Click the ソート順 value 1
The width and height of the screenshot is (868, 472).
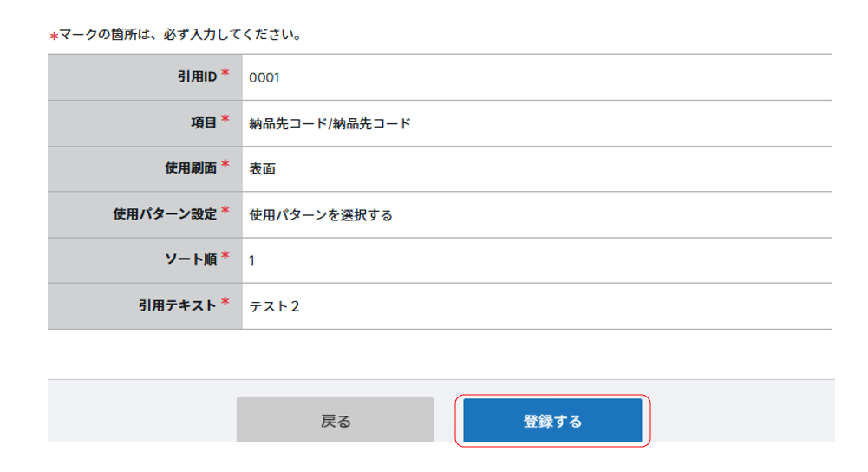pyautogui.click(x=251, y=260)
